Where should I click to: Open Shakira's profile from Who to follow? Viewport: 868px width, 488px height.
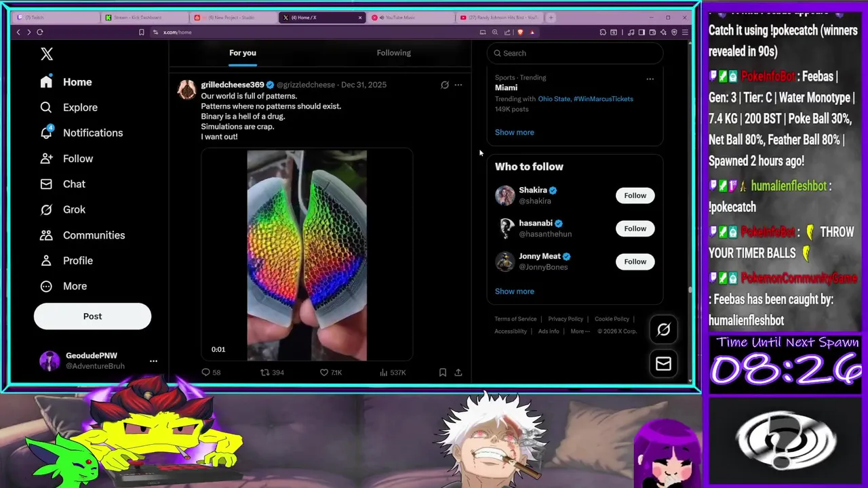point(533,190)
